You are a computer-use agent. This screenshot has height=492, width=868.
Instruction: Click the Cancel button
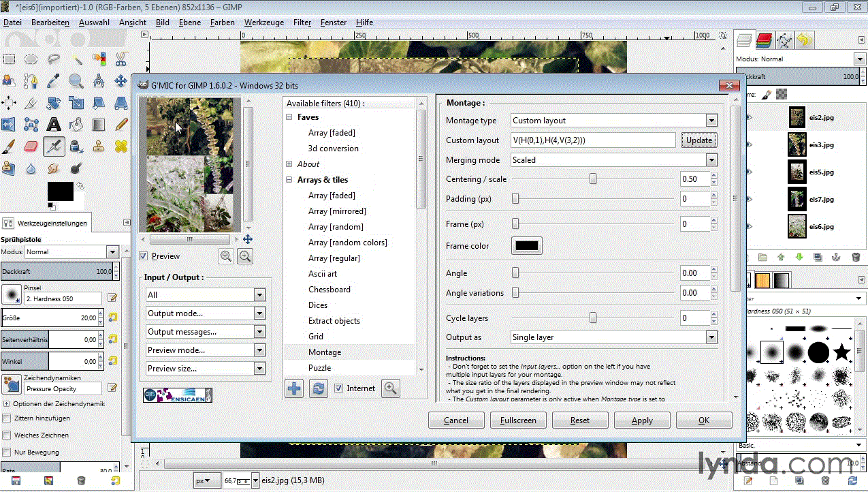pyautogui.click(x=456, y=420)
